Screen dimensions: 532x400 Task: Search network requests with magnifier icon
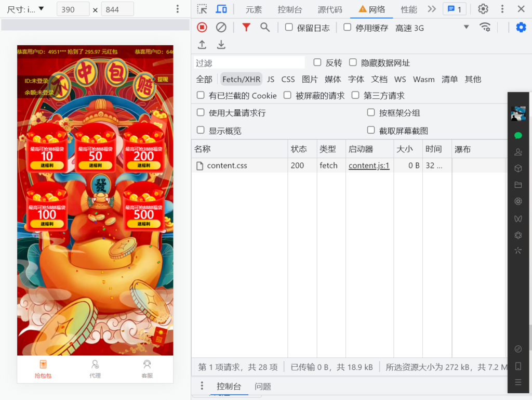[265, 27]
